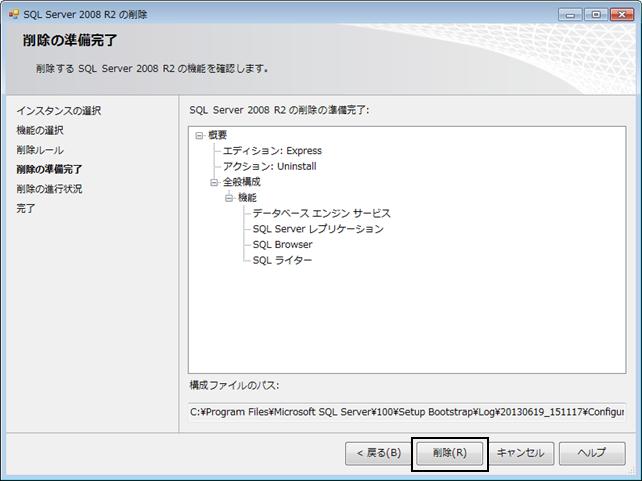
Task: Minimize the SQL Server 2008 R2 window
Action: click(570, 15)
